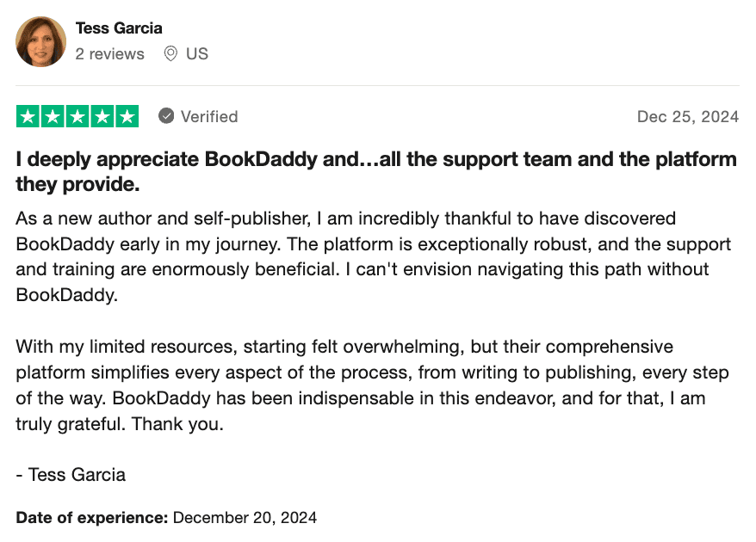Click the second green rating star

pyautogui.click(x=53, y=116)
